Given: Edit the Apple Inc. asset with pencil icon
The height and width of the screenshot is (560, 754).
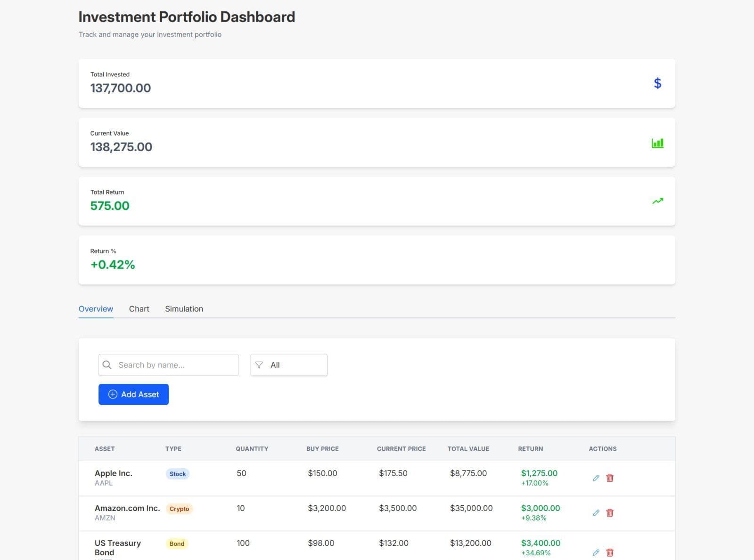Looking at the screenshot, I should (x=596, y=478).
